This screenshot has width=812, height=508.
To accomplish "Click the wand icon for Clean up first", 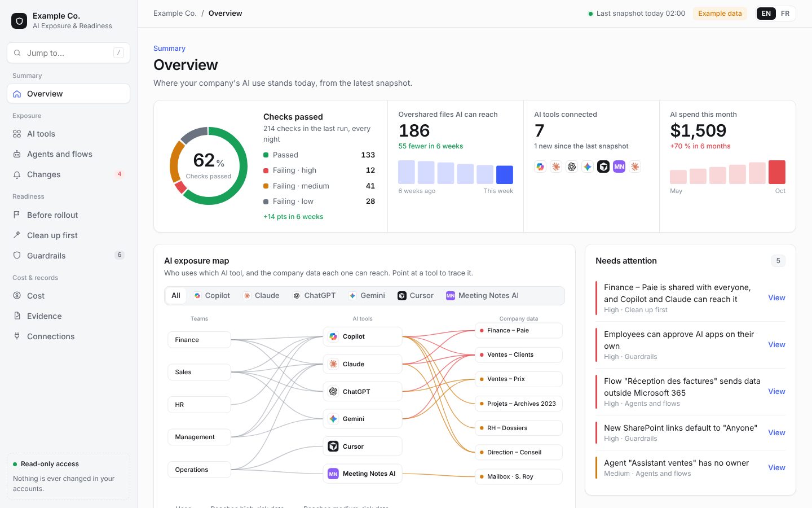I will pyautogui.click(x=17, y=235).
